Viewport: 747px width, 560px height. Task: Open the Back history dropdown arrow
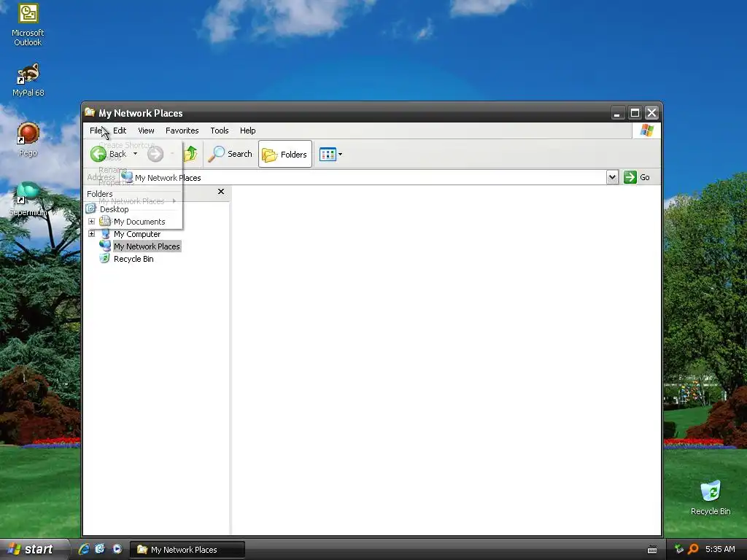pos(135,153)
